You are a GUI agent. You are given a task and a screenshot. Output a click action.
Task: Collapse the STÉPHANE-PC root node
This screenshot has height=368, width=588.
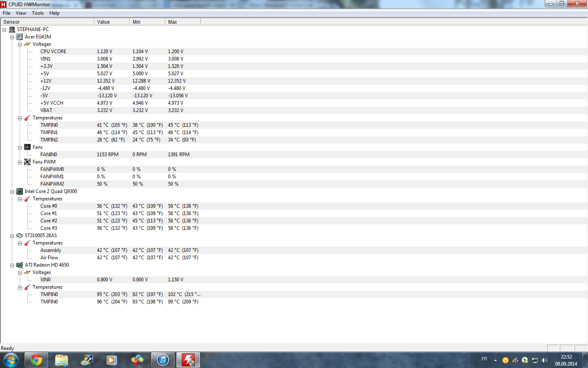4,30
